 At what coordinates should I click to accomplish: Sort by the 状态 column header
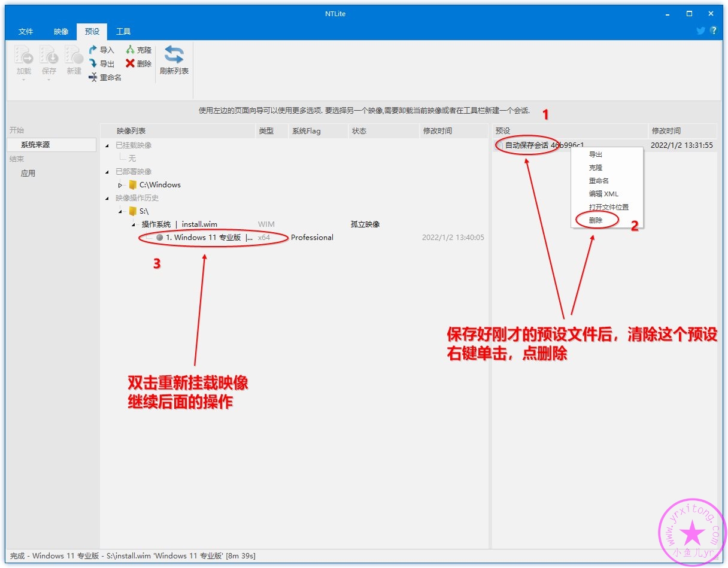coord(384,131)
